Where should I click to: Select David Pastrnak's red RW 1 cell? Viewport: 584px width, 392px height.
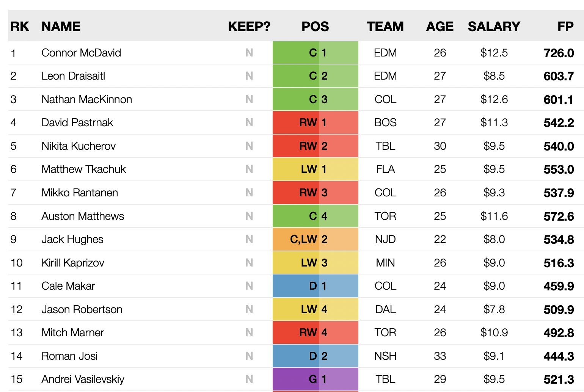tap(315, 122)
